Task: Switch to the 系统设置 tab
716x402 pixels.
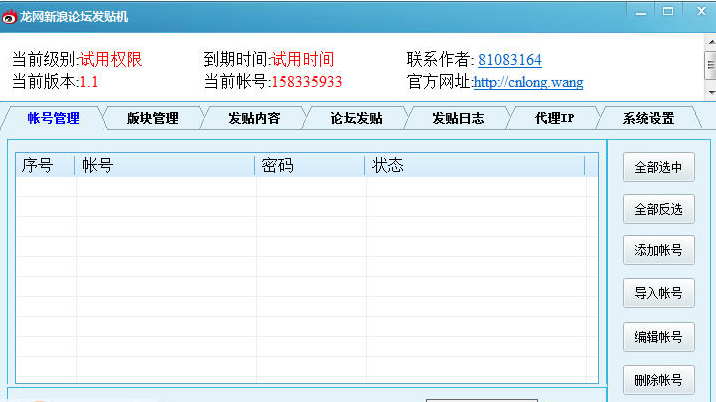Action: pos(648,118)
